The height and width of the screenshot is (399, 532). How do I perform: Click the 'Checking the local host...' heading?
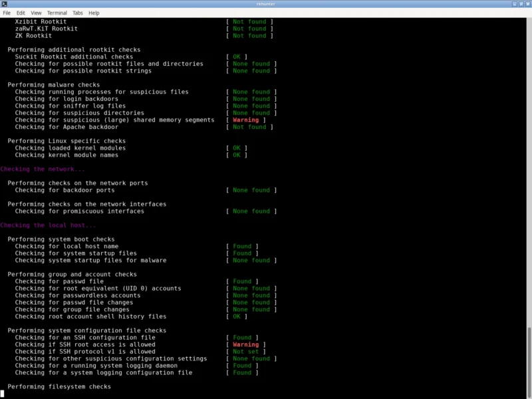48,225
